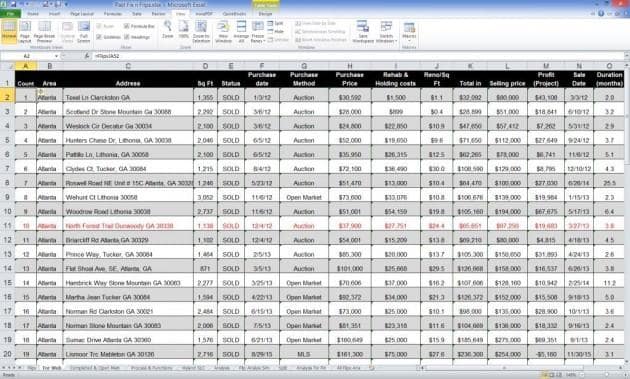Toggle the Headings checkbox
This screenshot has height=379, width=630.
(137, 37)
